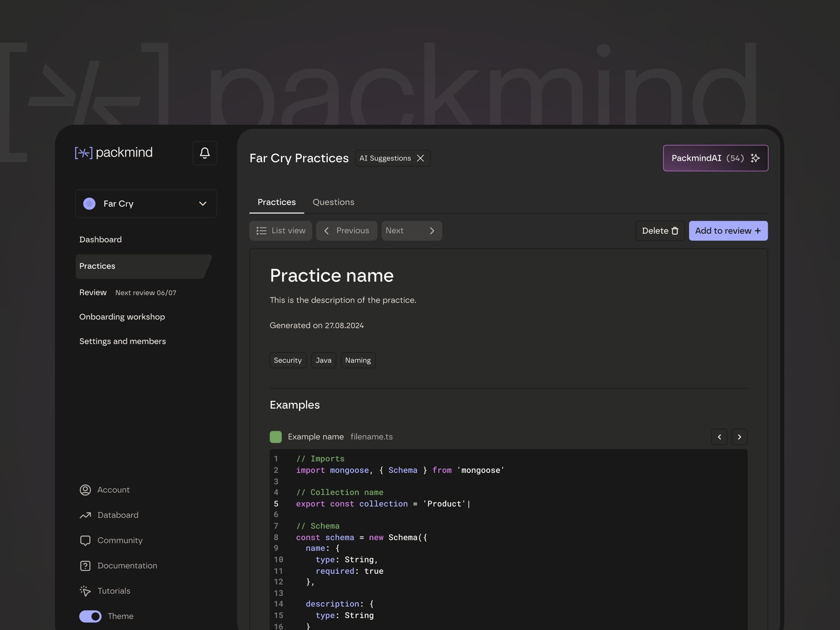Toggle the Theme switch
The width and height of the screenshot is (840, 630).
coord(91,616)
